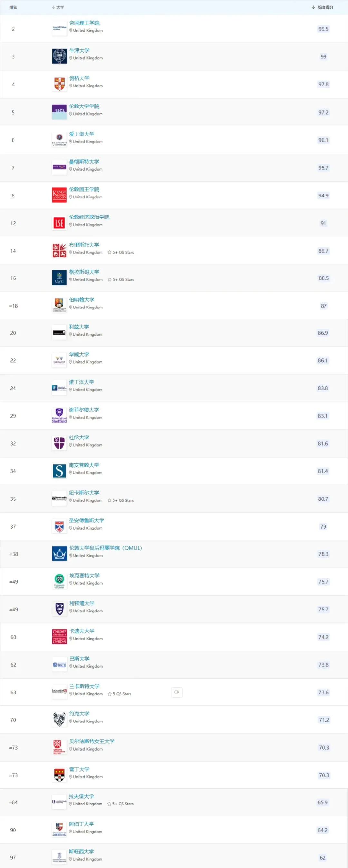
Task: Click the LSE red logo
Action: point(59,223)
